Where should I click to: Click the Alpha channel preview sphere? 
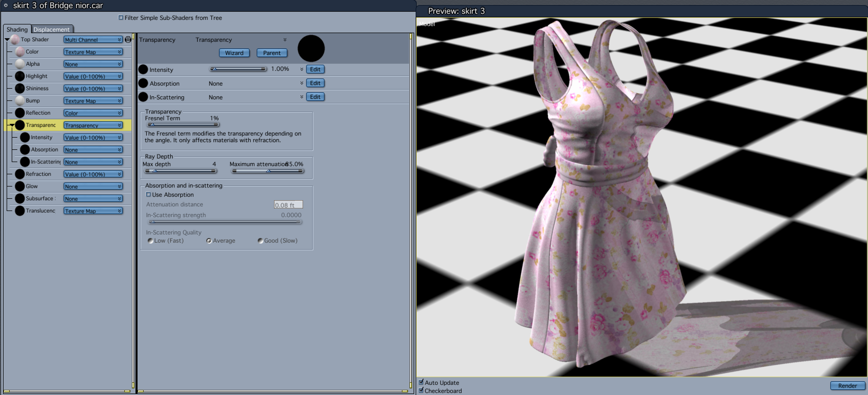(x=20, y=64)
